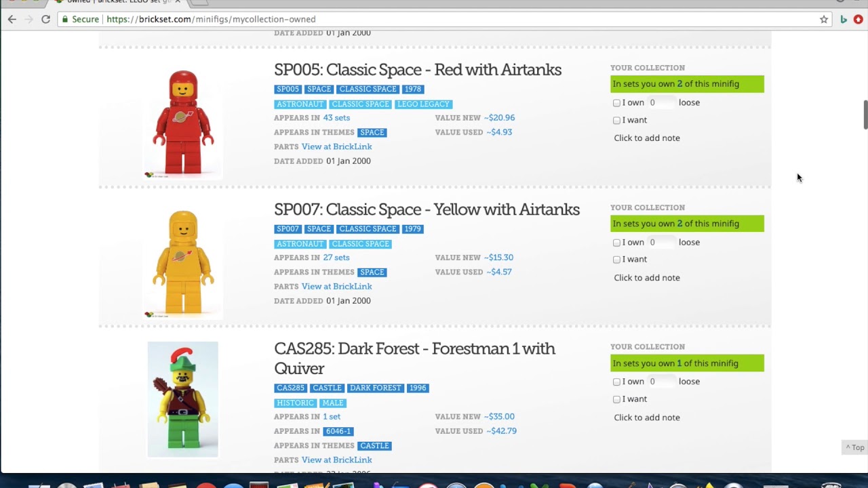Open the '27 sets' link
868x488 pixels.
click(336, 258)
